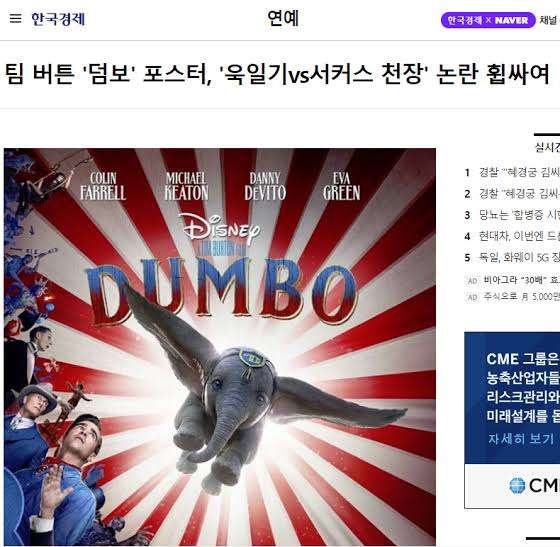Open the 연예 section heading

point(283,19)
